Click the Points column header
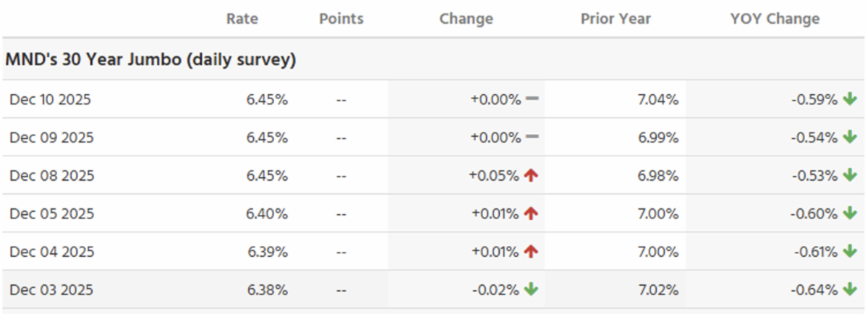Image resolution: width=868 pixels, height=314 pixels. [341, 19]
